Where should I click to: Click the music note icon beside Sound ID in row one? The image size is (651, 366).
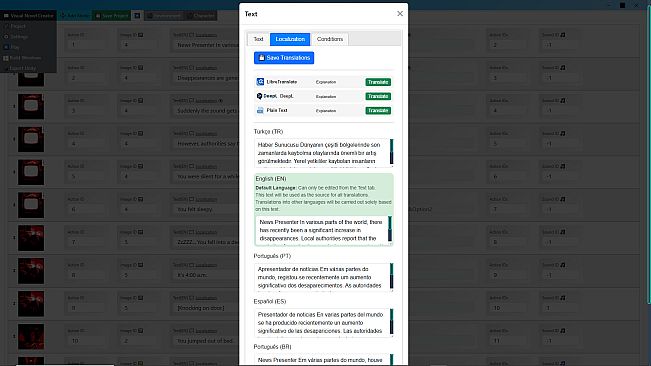(x=563, y=35)
